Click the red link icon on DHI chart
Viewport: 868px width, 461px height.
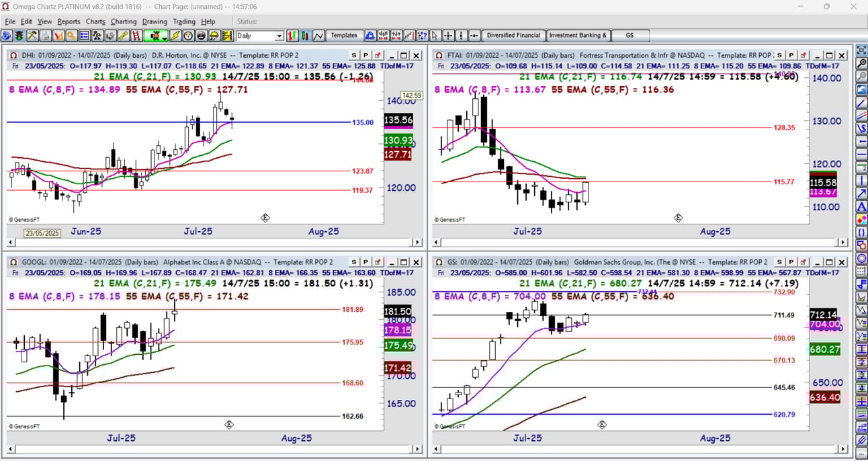point(377,55)
